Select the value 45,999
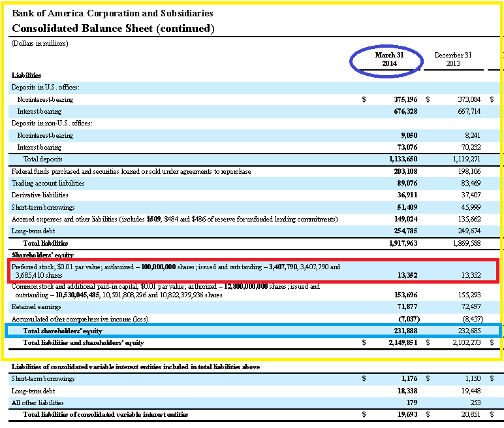This screenshot has height=428, width=504. (471, 207)
